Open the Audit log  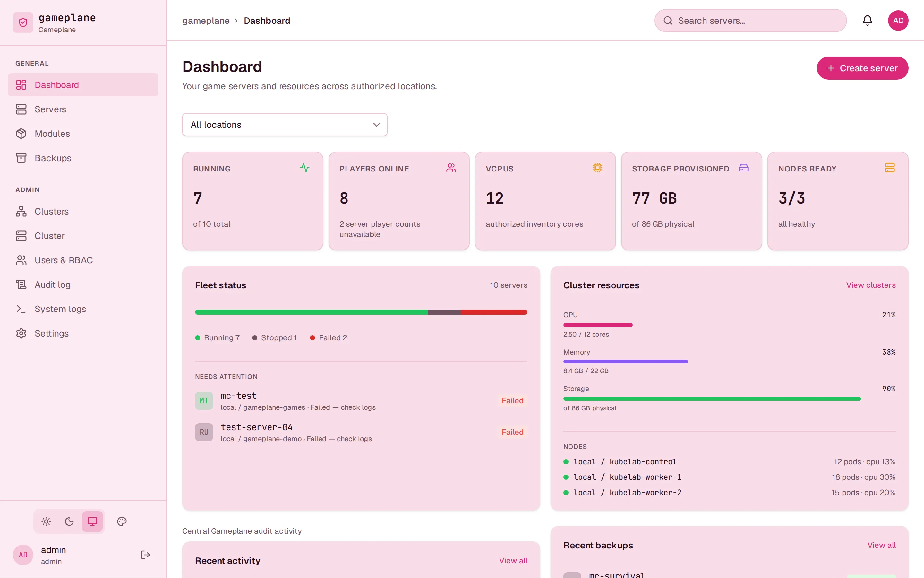point(83,285)
